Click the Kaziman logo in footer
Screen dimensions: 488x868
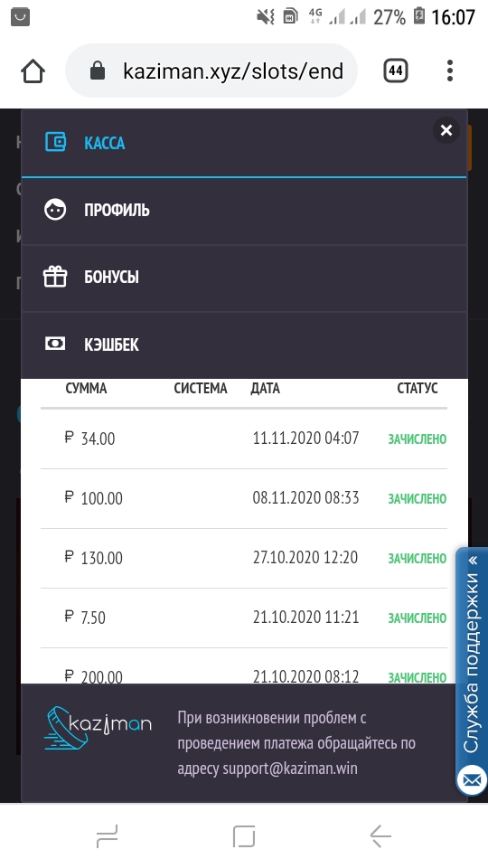click(x=98, y=727)
